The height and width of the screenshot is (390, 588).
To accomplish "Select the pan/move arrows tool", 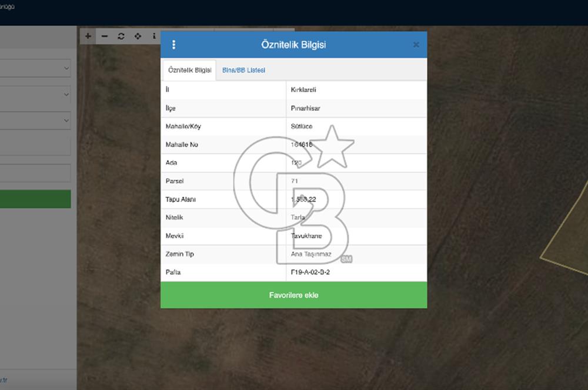I will coord(138,36).
